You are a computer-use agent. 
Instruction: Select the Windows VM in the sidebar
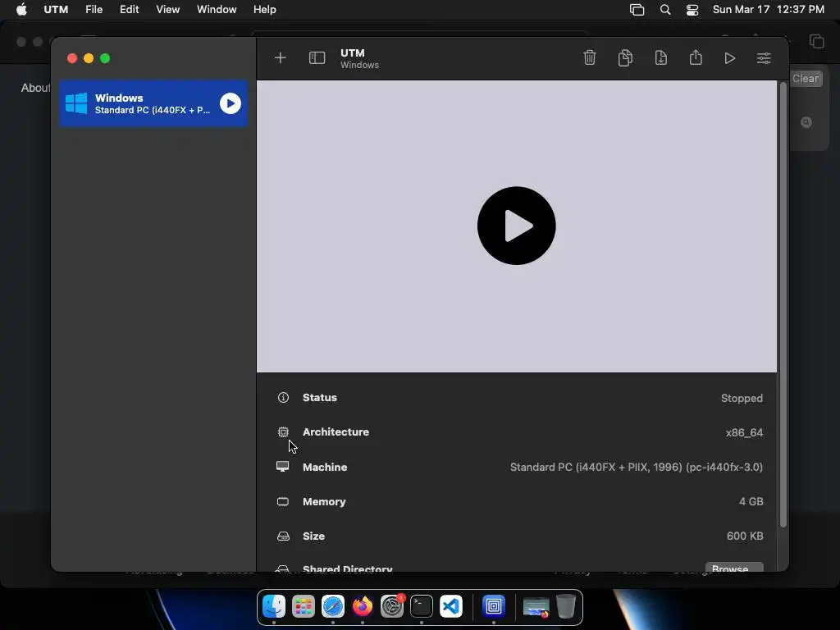[x=153, y=103]
